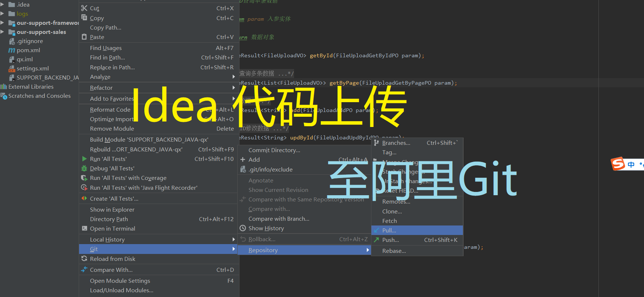Expand the our-support-framework module
The image size is (644, 297).
3,23
